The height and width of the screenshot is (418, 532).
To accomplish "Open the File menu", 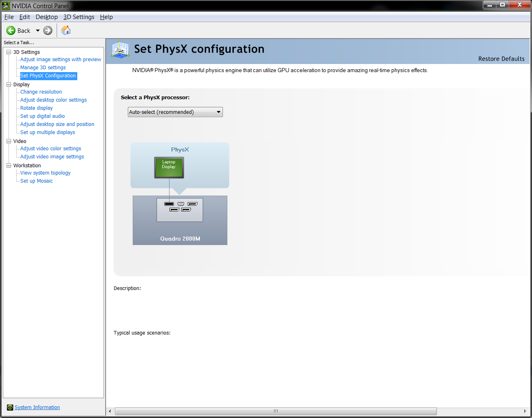I will point(9,17).
